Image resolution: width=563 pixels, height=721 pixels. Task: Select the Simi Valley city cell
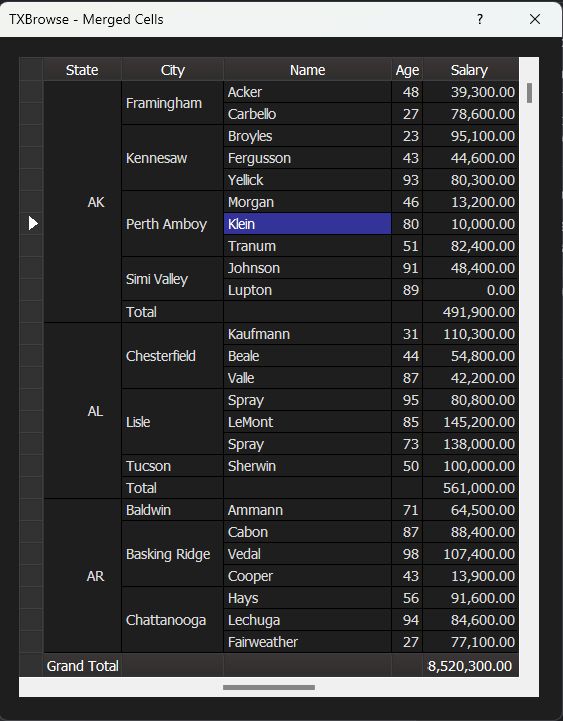172,279
